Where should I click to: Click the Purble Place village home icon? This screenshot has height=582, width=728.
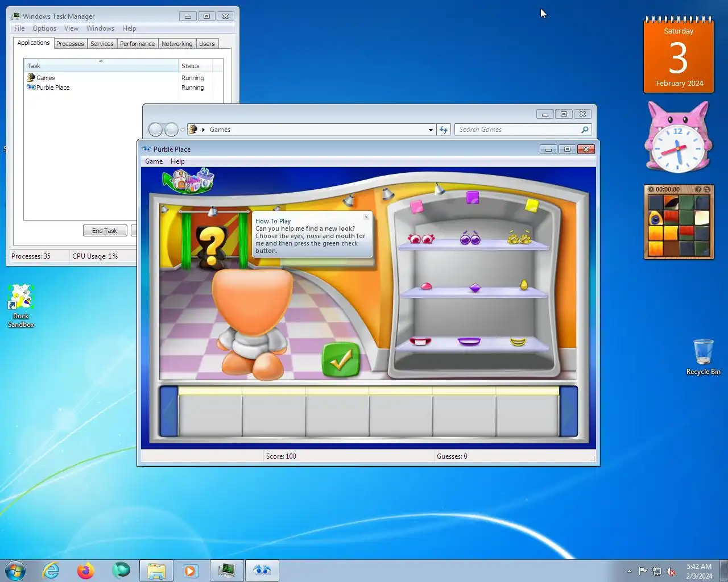click(x=188, y=181)
